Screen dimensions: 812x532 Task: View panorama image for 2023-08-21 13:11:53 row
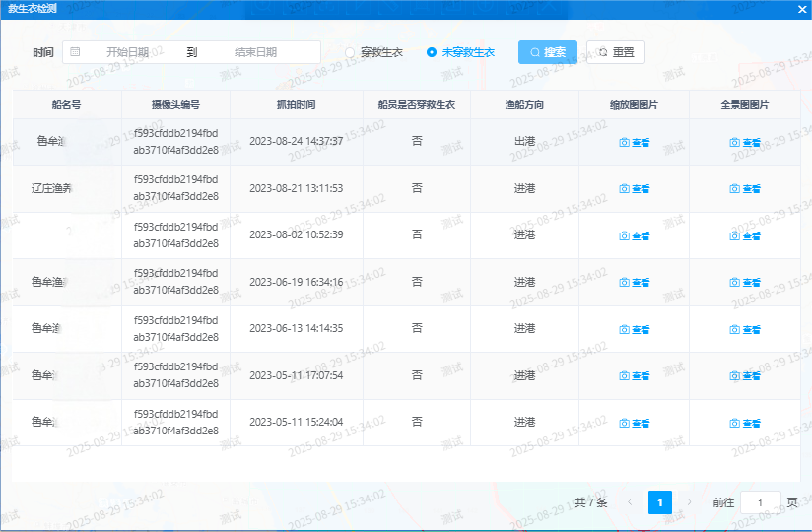[745, 189]
